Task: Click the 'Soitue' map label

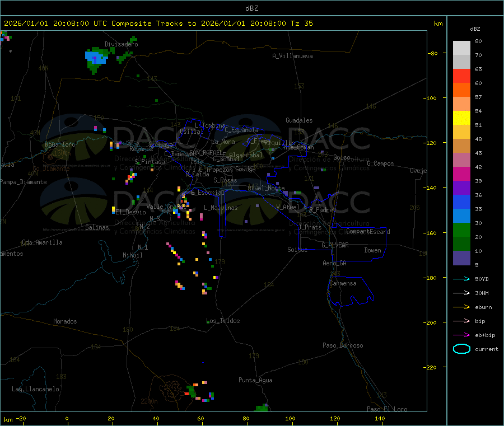Action: [297, 250]
